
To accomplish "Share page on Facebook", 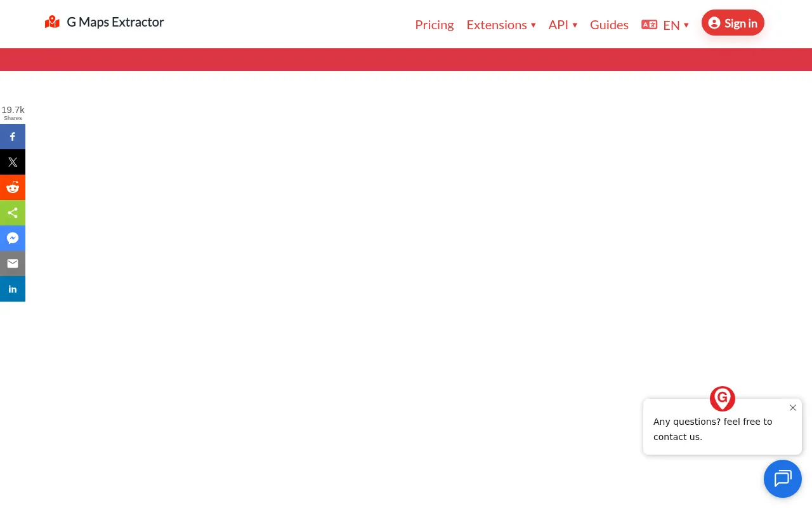I will pos(13,137).
